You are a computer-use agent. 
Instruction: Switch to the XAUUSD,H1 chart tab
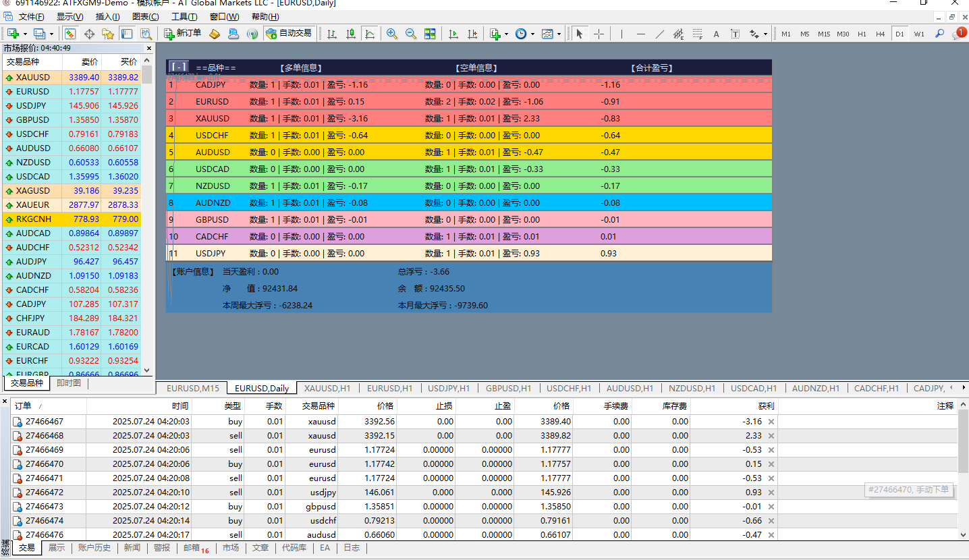click(327, 388)
